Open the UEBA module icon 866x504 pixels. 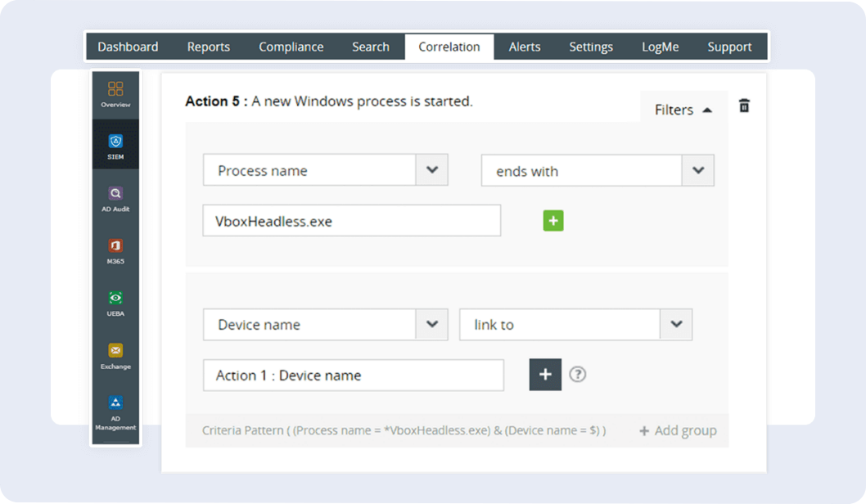(x=115, y=303)
